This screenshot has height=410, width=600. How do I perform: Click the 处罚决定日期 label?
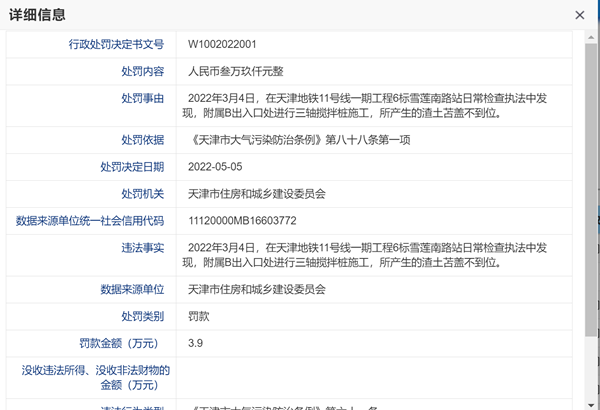pos(132,167)
